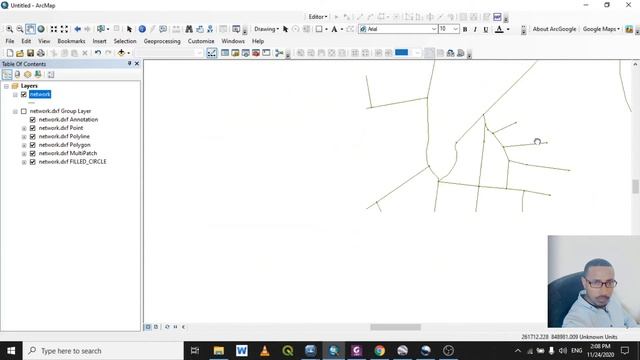Open the Arial font name dropdown
This screenshot has width=640, height=360.
[x=434, y=29]
